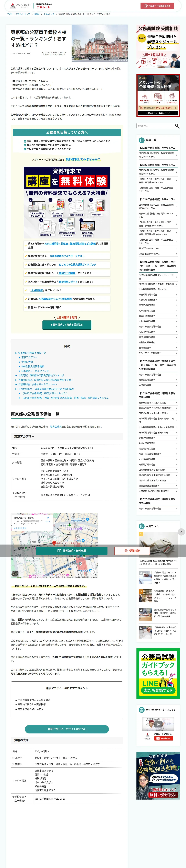Click the 地方公務員 link in intro text
The width and height of the screenshot is (186, 868).
[x=56, y=427]
